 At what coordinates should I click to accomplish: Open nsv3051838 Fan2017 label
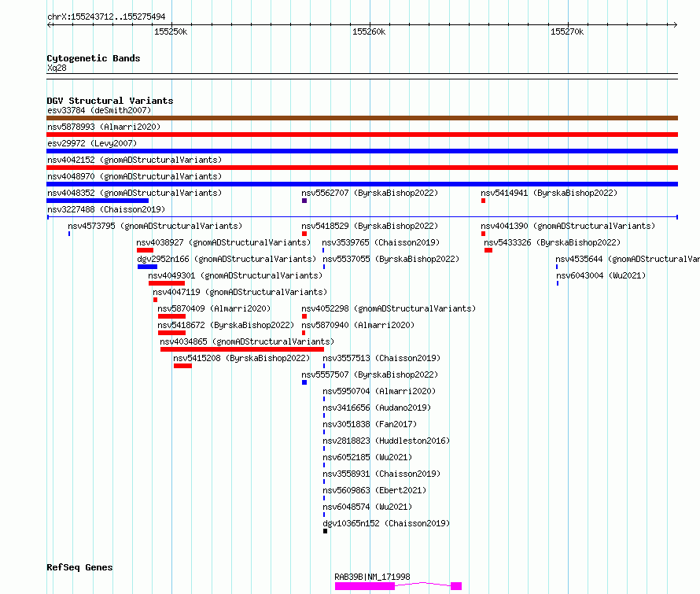pos(370,424)
